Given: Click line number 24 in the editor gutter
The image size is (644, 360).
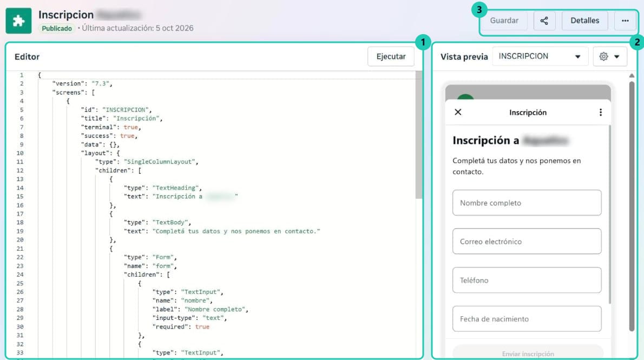Looking at the screenshot, I should click(19, 274).
